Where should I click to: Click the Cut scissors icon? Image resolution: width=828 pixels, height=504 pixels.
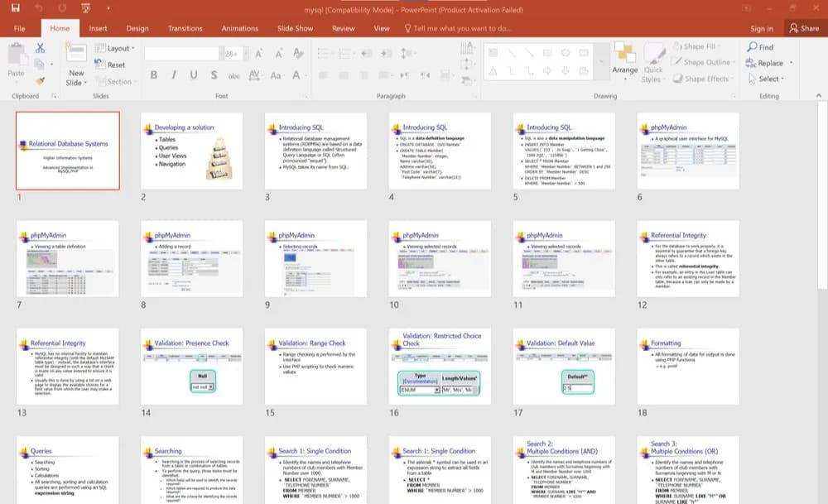coord(40,48)
